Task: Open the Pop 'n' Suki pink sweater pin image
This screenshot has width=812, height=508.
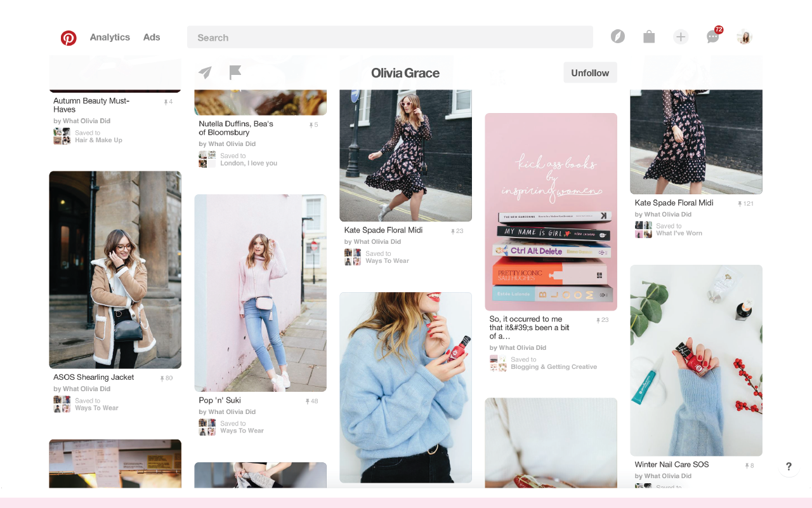Action: click(260, 293)
